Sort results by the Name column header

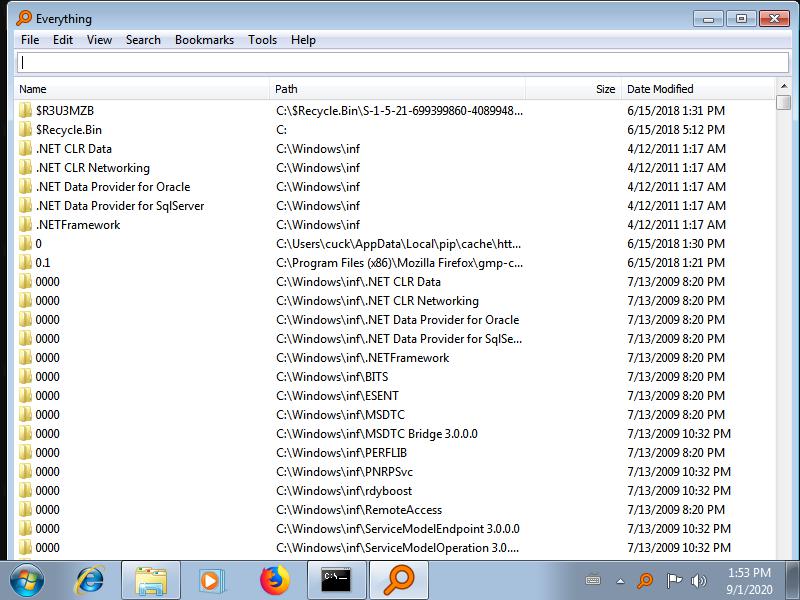pos(142,89)
